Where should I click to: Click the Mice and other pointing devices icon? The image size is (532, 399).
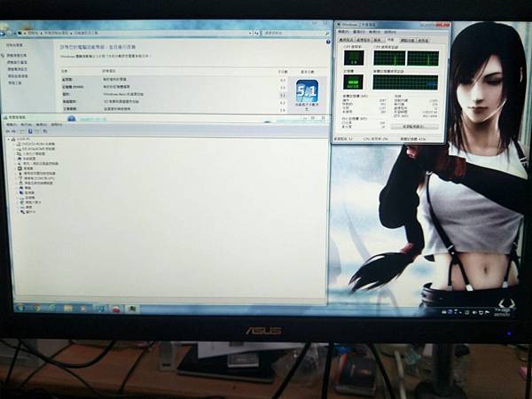[20, 184]
